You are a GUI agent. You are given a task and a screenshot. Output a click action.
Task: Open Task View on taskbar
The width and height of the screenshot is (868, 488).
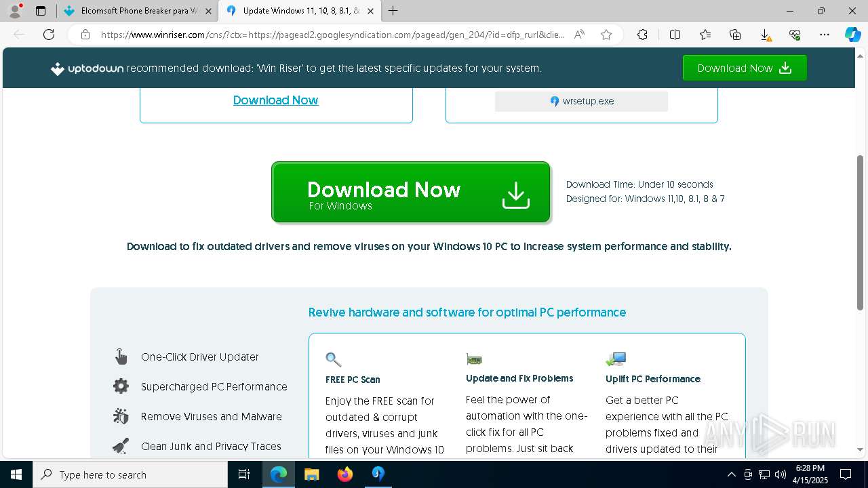(x=244, y=474)
